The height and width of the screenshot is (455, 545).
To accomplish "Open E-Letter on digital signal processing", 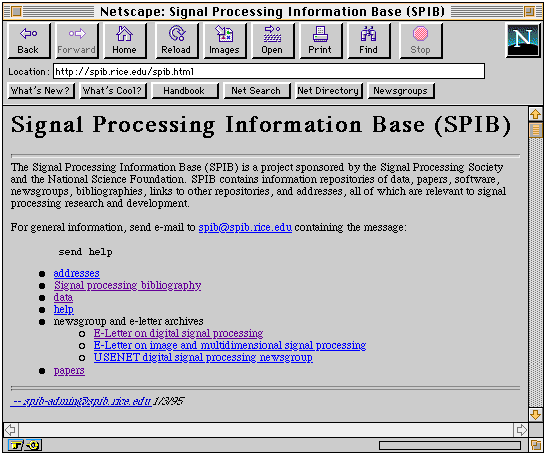I will (178, 333).
